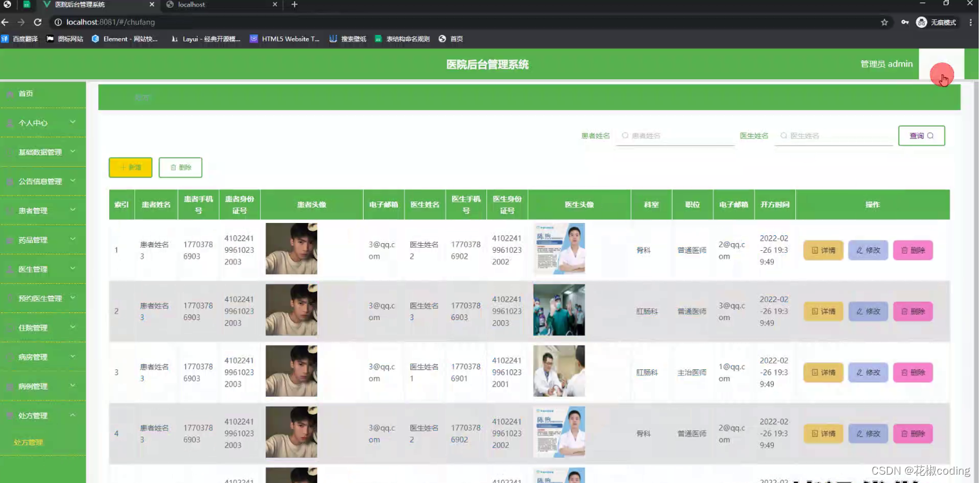Expand the 病房管理 sidebar menu
Viewport: 980px width, 483px height.
coord(43,357)
